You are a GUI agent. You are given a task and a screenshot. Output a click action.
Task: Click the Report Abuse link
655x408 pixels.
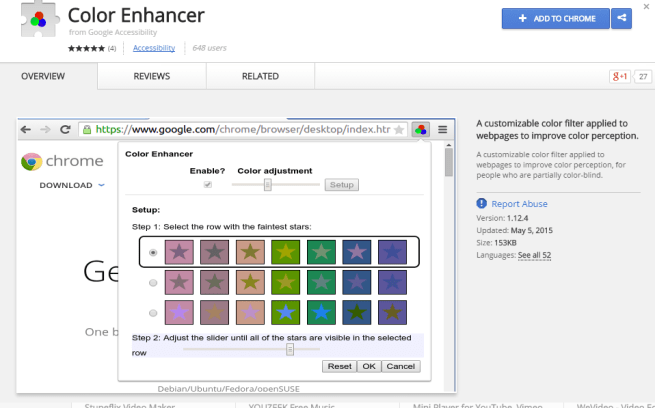(519, 204)
